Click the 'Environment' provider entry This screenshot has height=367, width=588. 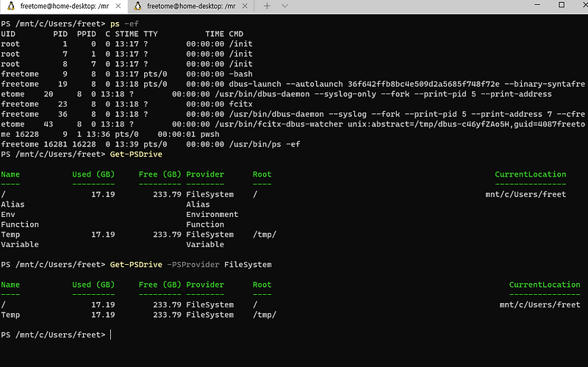[212, 214]
